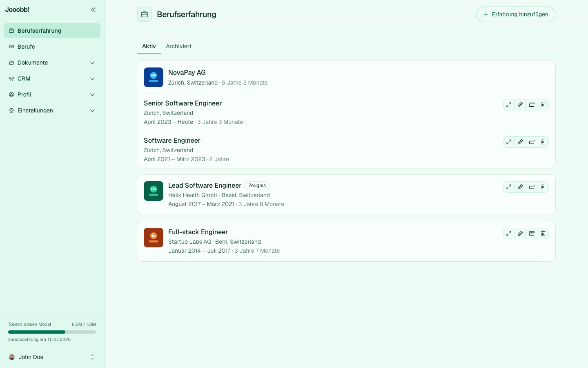Image resolution: width=588 pixels, height=368 pixels.
Task: Archive the Software Engineer position
Action: click(x=532, y=142)
